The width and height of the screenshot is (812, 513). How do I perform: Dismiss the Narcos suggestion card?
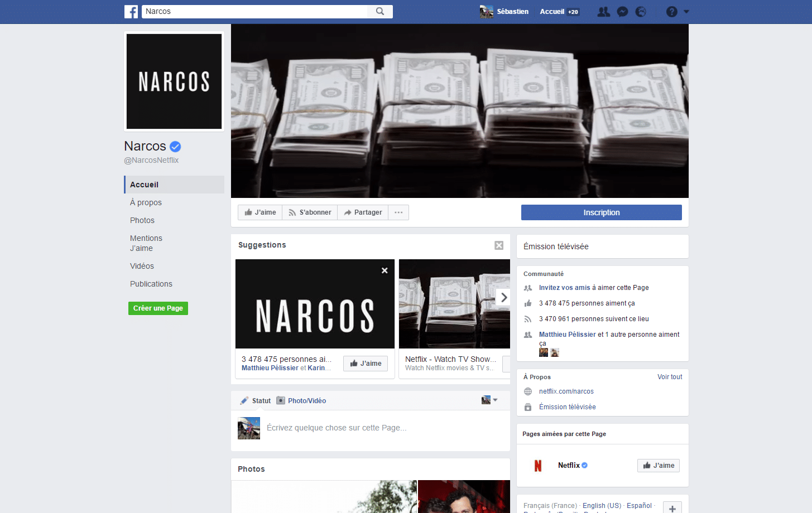tap(385, 270)
